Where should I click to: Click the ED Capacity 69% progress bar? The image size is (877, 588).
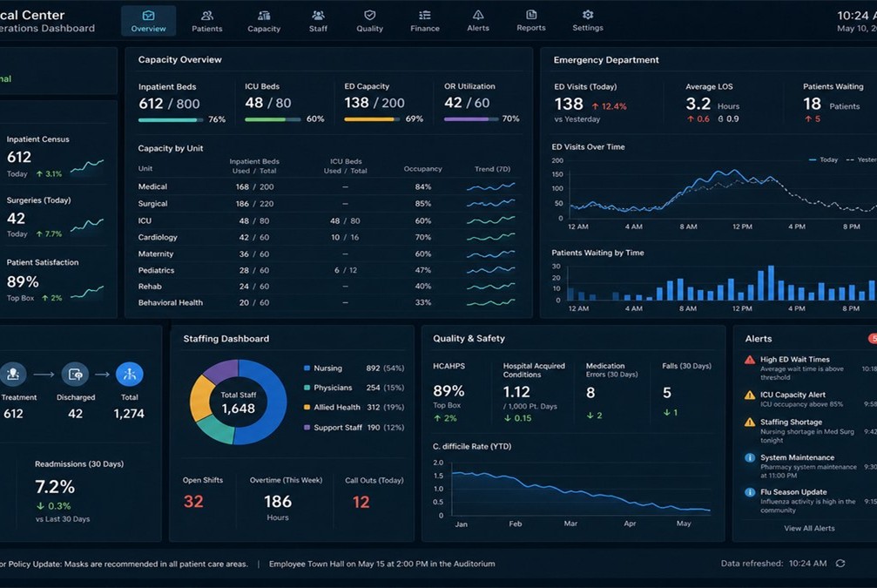[x=372, y=119]
